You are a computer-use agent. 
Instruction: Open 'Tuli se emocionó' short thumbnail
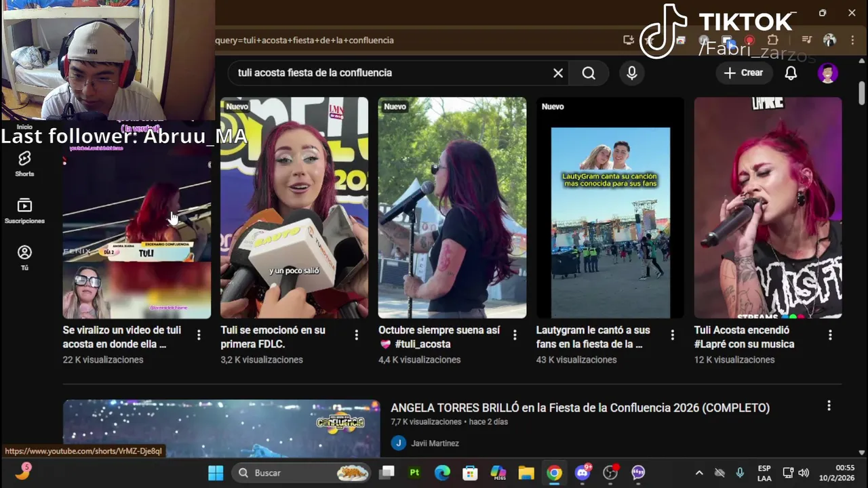(x=294, y=208)
